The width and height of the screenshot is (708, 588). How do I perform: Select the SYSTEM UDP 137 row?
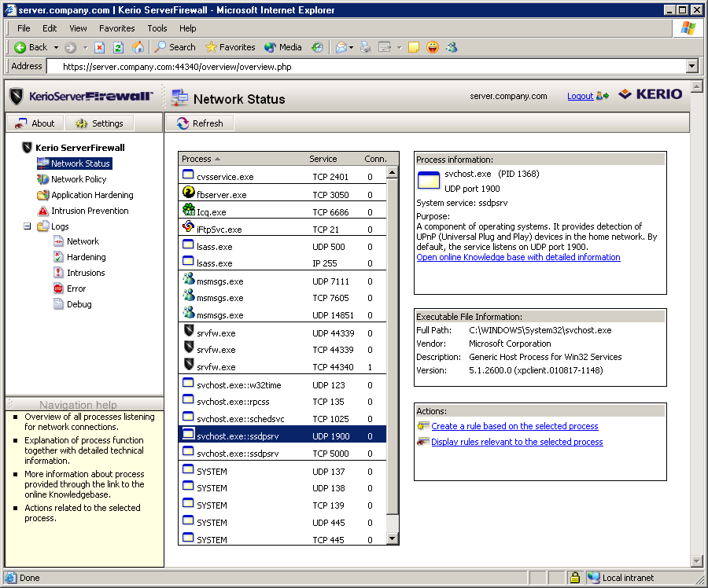click(282, 472)
